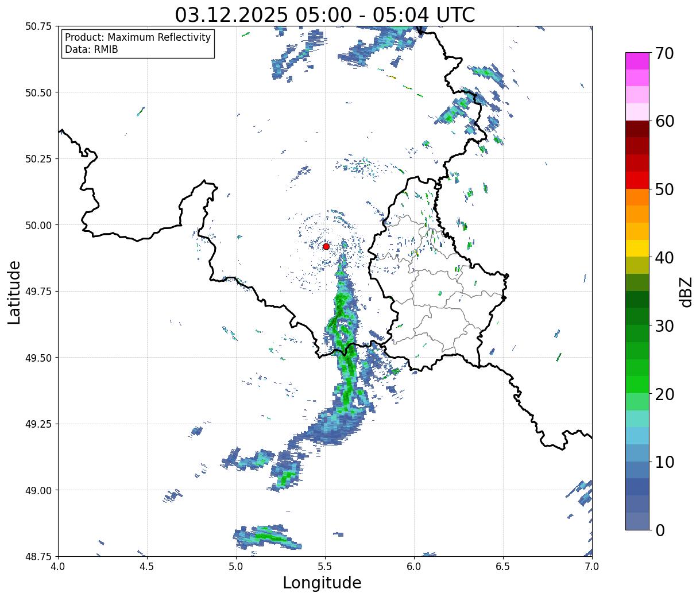
Task: Pick the grayish-blue swatch just above 0
Action: (x=637, y=521)
